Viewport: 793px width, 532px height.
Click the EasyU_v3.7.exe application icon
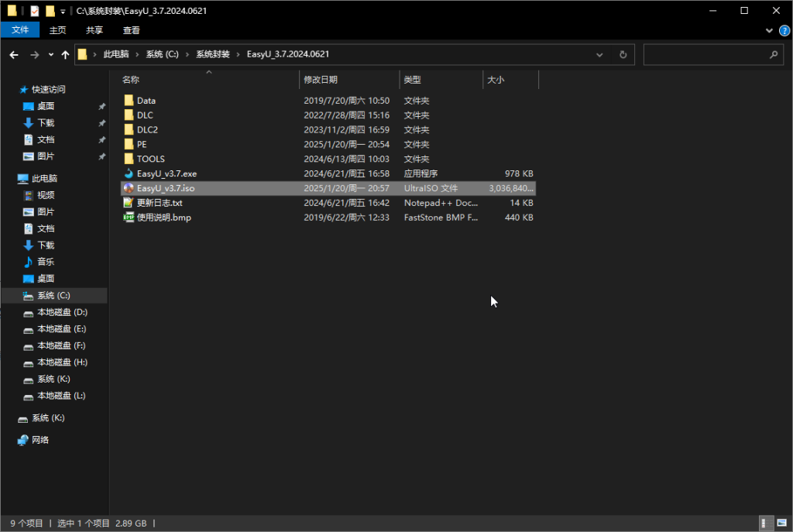point(129,173)
